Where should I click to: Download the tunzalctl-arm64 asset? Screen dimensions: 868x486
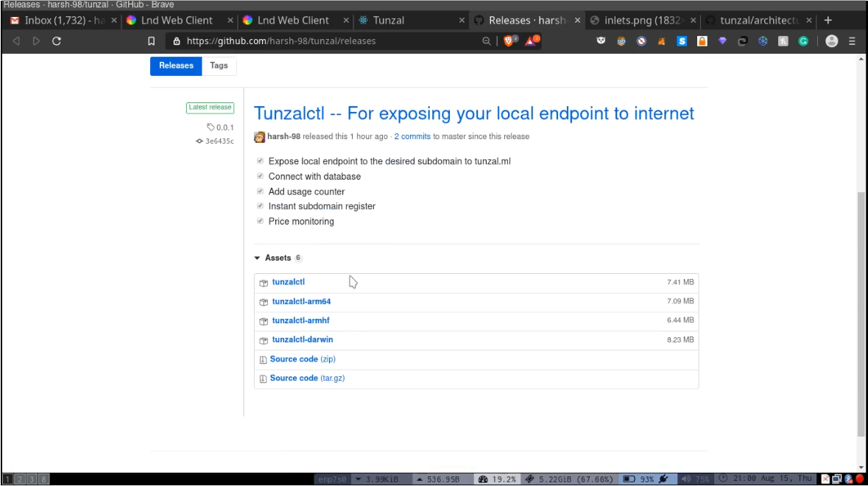click(x=301, y=302)
